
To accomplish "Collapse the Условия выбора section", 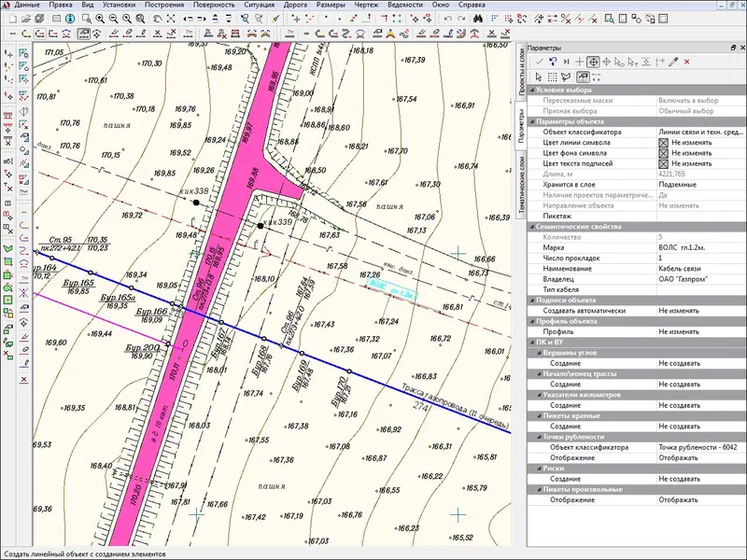I will [532, 90].
